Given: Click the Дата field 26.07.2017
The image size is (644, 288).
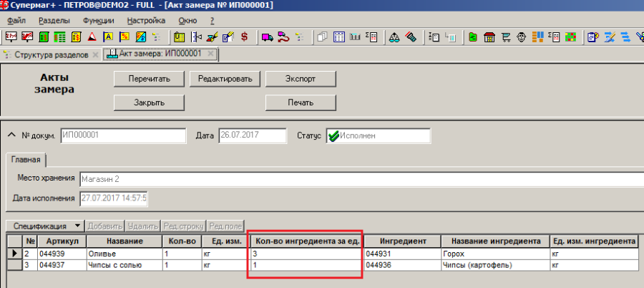Looking at the screenshot, I should coord(252,135).
